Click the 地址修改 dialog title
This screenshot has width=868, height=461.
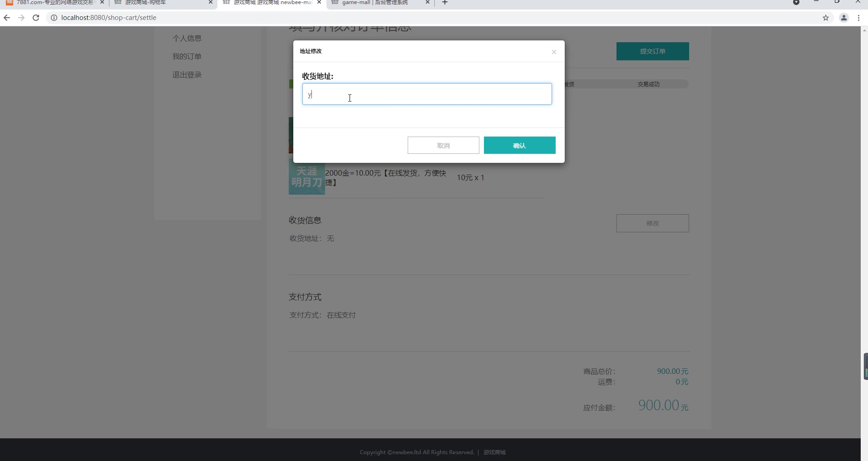[x=311, y=51]
